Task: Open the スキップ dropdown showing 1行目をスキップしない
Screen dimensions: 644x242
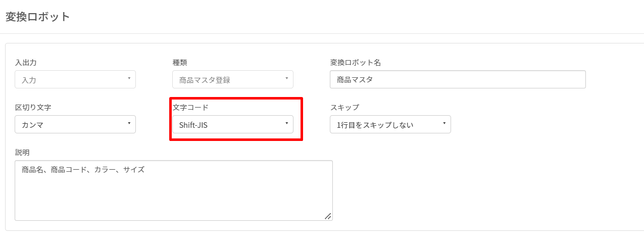Action: [390, 124]
